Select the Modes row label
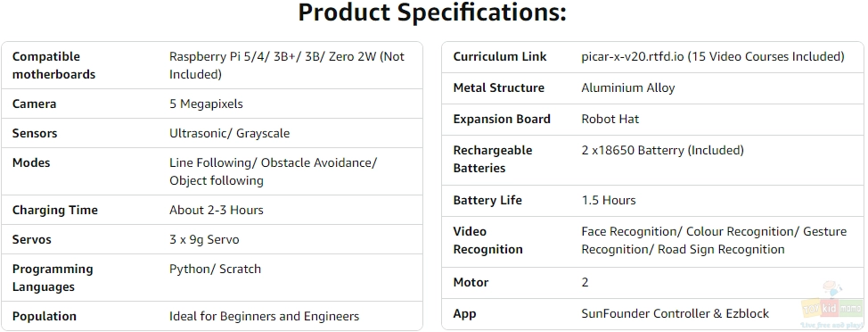 pos(32,162)
